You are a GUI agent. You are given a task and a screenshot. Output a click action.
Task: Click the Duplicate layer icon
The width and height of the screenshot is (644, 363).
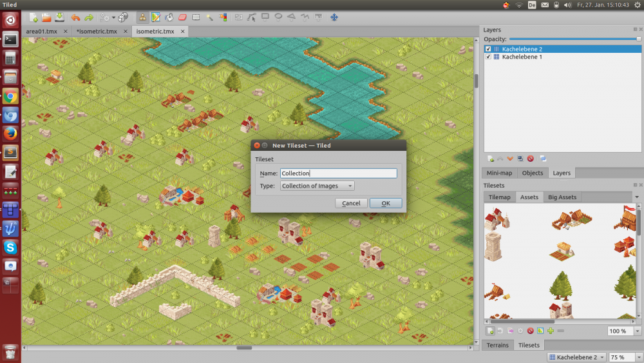pyautogui.click(x=520, y=159)
